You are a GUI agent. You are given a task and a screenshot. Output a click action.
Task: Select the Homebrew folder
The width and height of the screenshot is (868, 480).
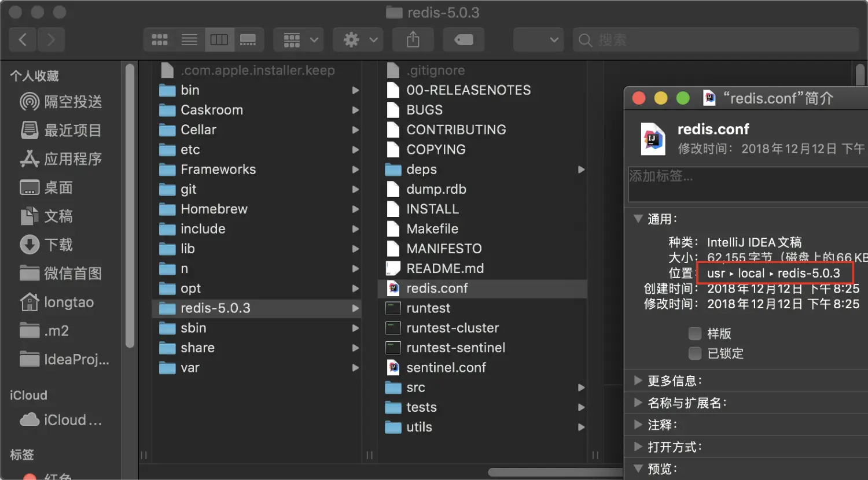[x=256, y=209]
